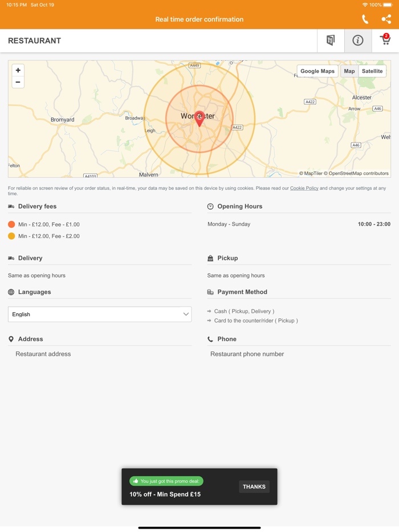Click 'Same as opening hours' under Delivery
This screenshot has width=399, height=532.
point(36,276)
